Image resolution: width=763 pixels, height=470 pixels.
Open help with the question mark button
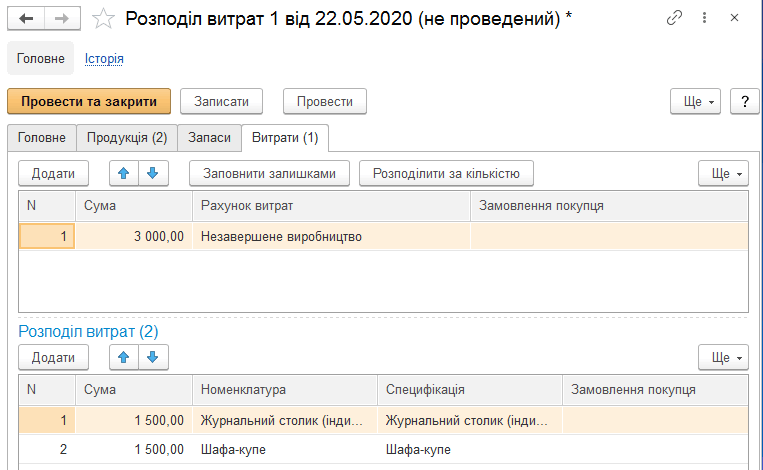coord(745,101)
